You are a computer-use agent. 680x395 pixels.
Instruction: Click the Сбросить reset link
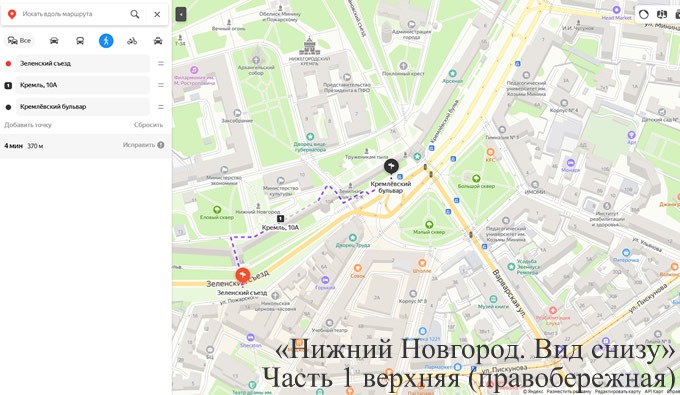click(148, 125)
